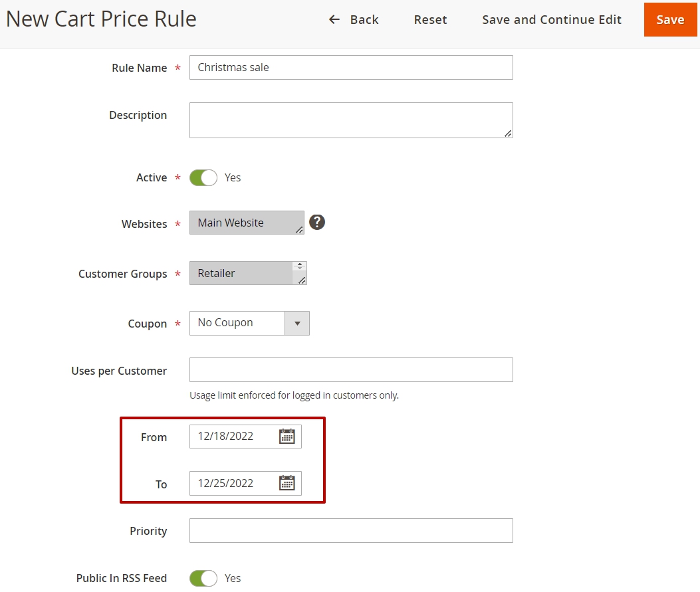700x592 pixels.
Task: Click the orange Save button
Action: (x=670, y=20)
